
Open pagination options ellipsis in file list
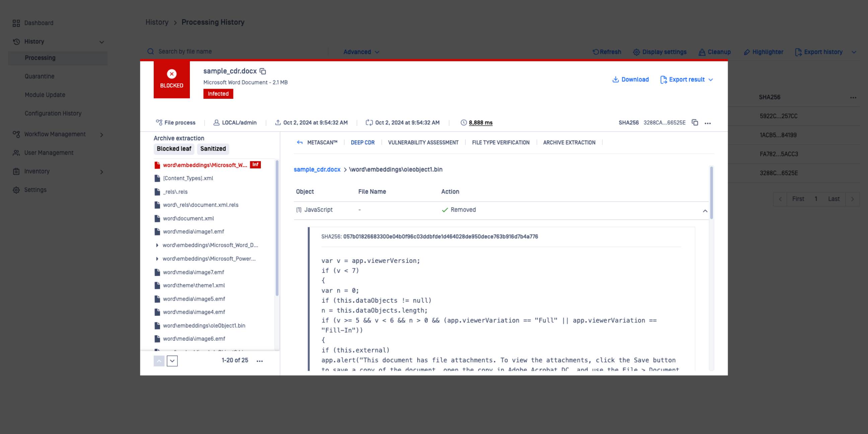pos(260,361)
